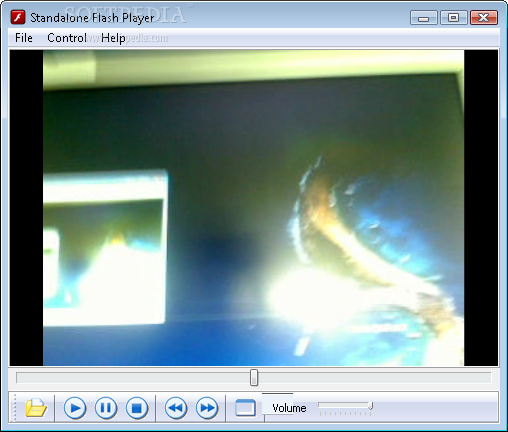Click the Flash Player icon in the title bar
The width and height of the screenshot is (508, 432).
coord(18,17)
